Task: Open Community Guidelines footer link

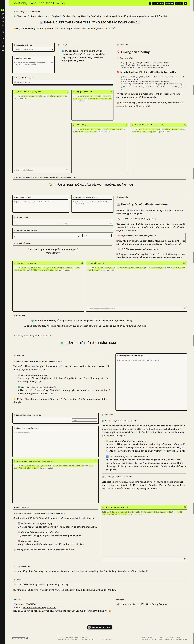Action: pyautogui.click(x=149, y=639)
